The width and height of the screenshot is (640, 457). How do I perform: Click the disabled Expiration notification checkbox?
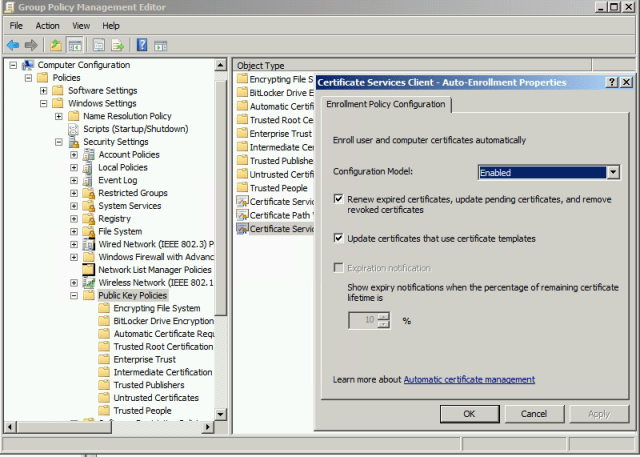pyautogui.click(x=338, y=268)
